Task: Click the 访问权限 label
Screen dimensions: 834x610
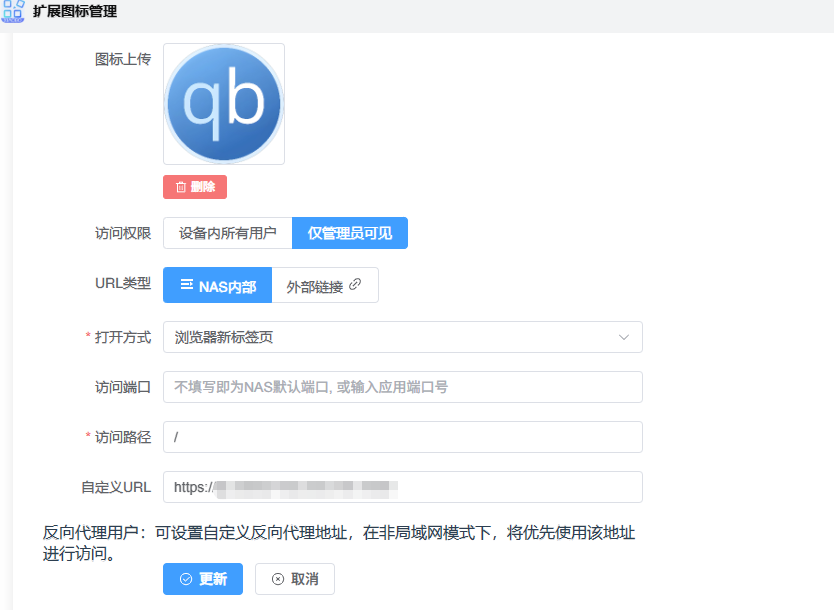Action: pyautogui.click(x=123, y=233)
